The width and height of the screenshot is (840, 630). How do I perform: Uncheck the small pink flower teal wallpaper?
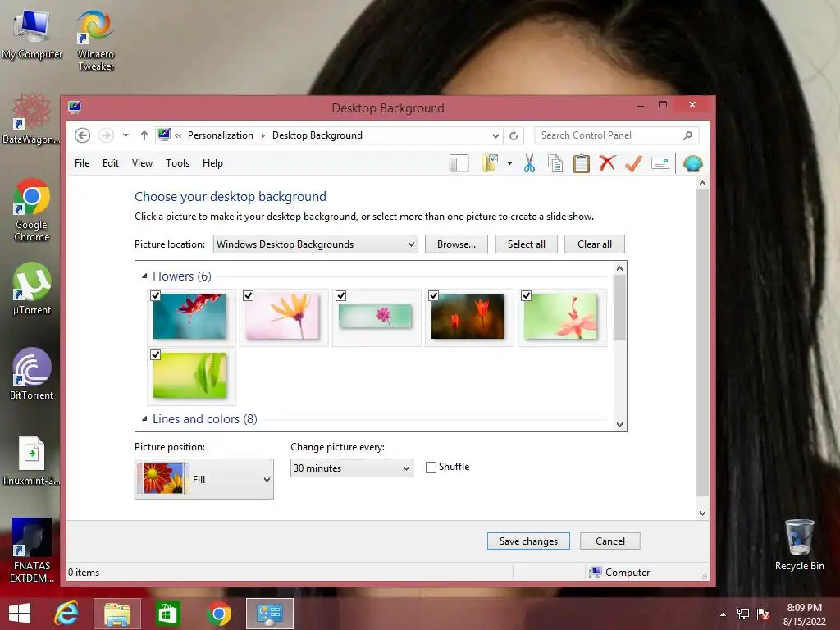(340, 295)
